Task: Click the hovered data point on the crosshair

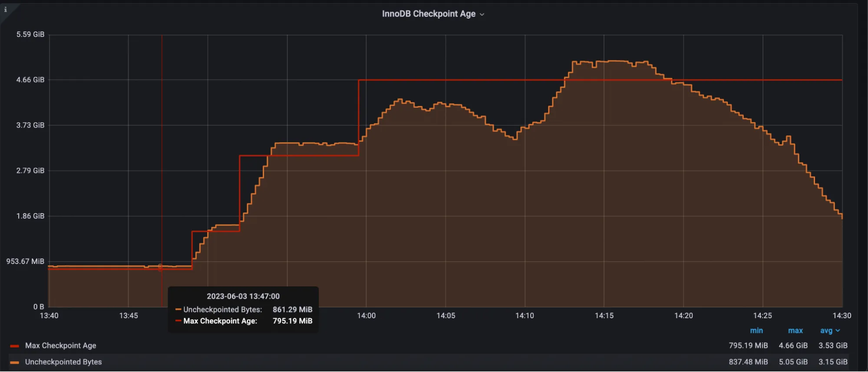Action: pos(160,267)
